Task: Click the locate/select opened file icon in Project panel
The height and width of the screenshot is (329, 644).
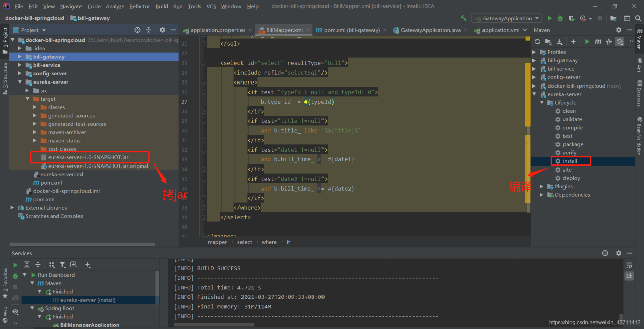Action: [x=137, y=30]
